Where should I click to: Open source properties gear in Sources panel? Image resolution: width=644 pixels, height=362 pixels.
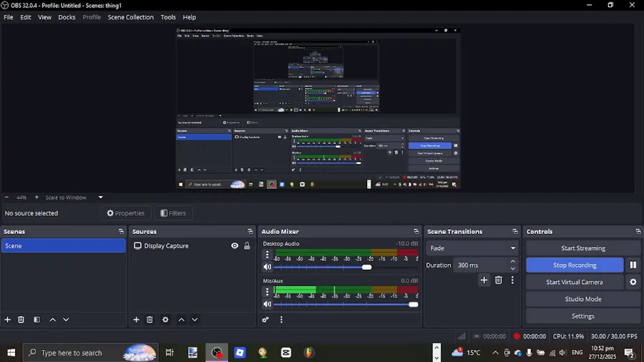click(165, 319)
